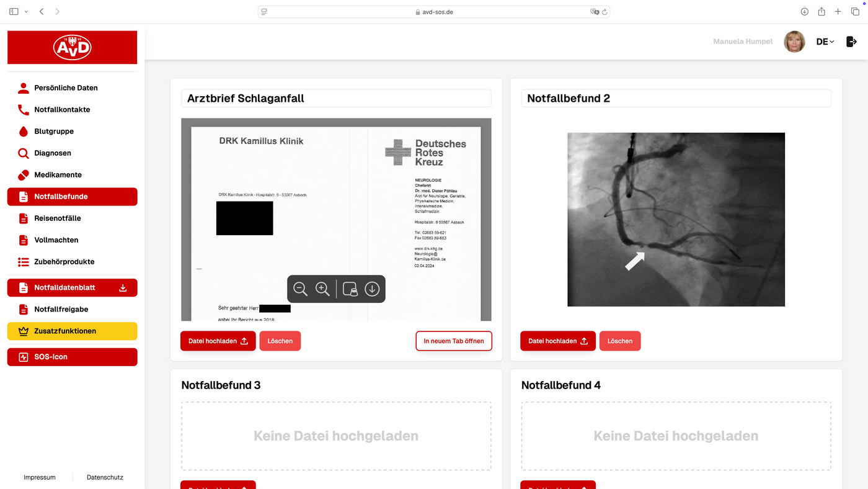
Task: Click the person icon beside Persönliche Daten
Action: tap(24, 88)
